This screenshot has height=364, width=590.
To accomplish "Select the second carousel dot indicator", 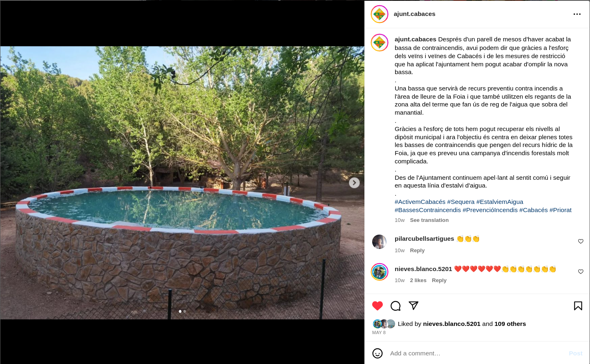I will coord(185,312).
